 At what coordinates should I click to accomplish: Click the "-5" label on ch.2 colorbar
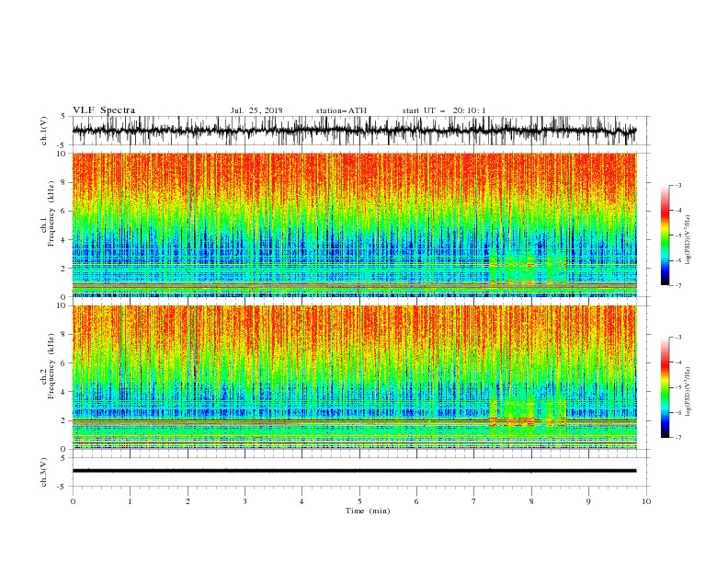pyautogui.click(x=678, y=387)
